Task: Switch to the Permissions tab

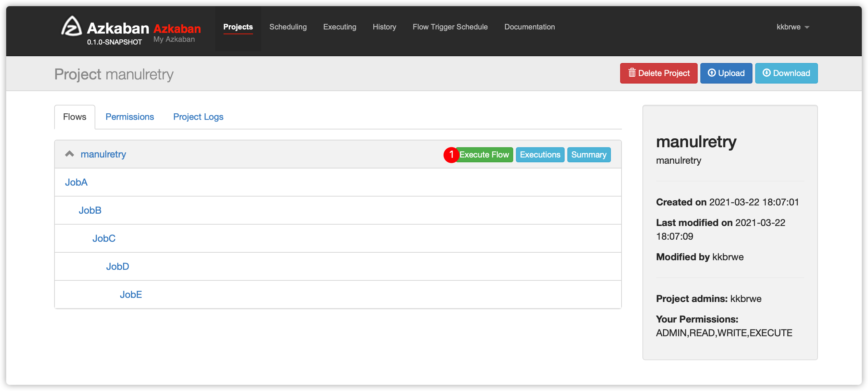Action: coord(130,117)
